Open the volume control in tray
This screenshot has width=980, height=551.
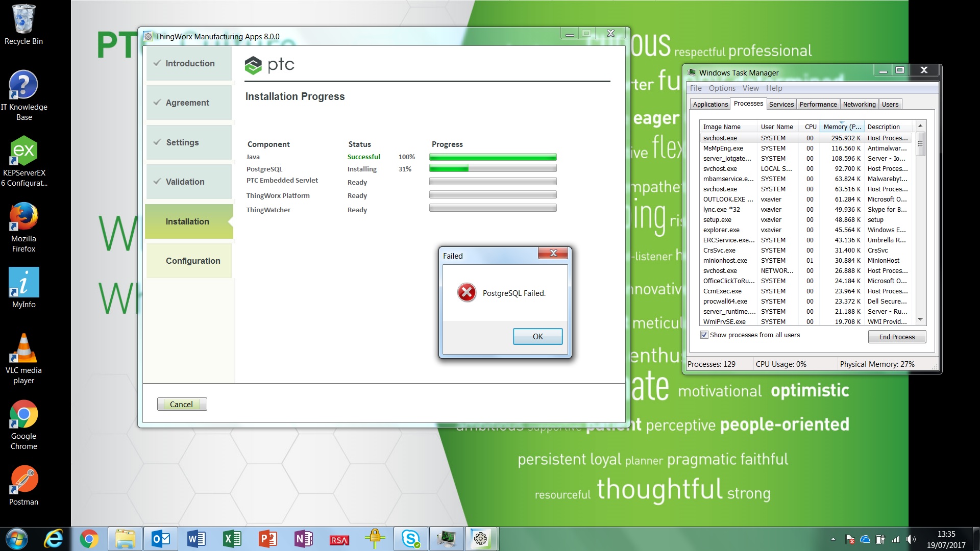pyautogui.click(x=911, y=539)
